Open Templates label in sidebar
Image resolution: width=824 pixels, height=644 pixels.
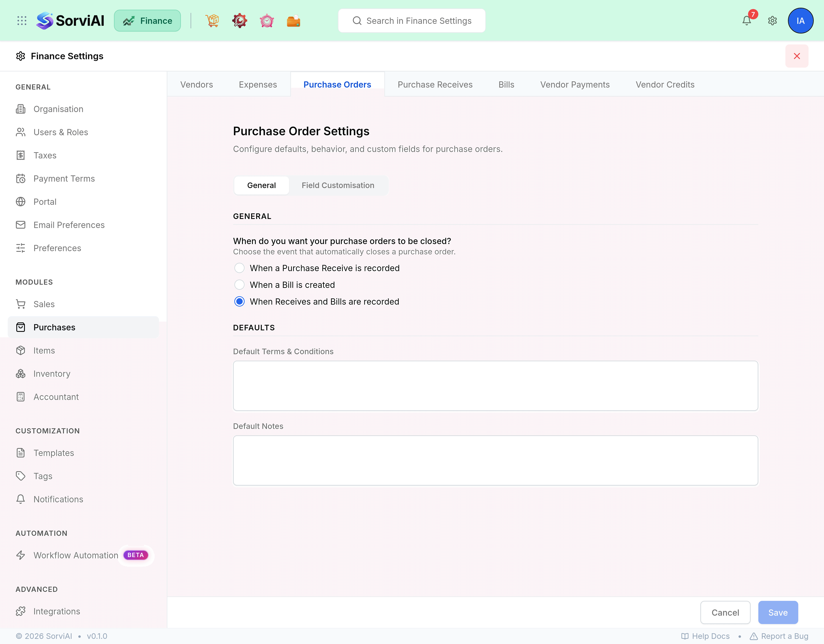pyautogui.click(x=54, y=453)
